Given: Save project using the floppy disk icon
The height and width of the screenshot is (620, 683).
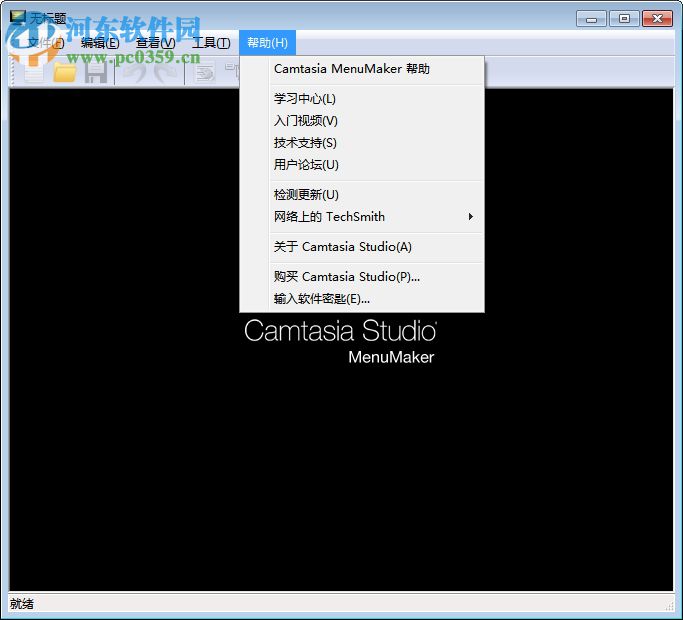Looking at the screenshot, I should [95, 72].
